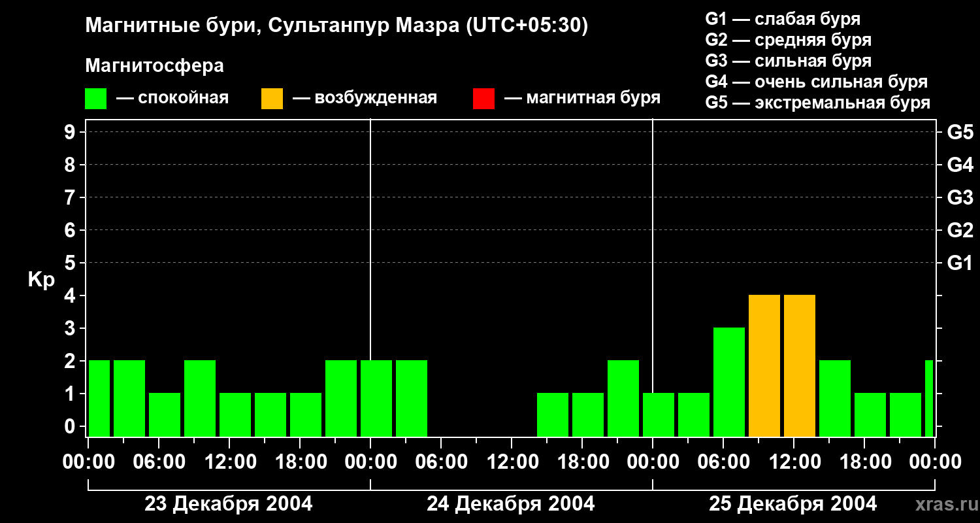
Task: Click the G5 label on the right axis
Action: tap(960, 132)
